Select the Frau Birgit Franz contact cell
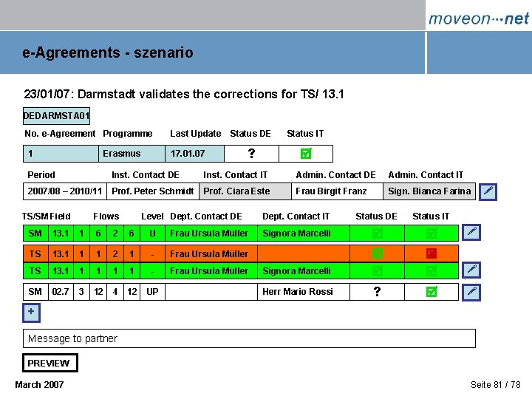 point(337,191)
